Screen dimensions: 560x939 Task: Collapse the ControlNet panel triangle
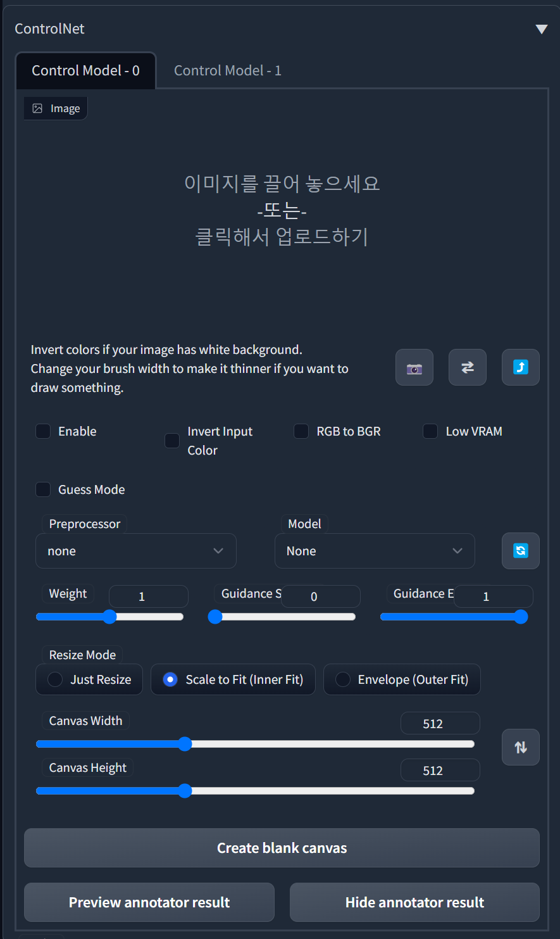541,29
